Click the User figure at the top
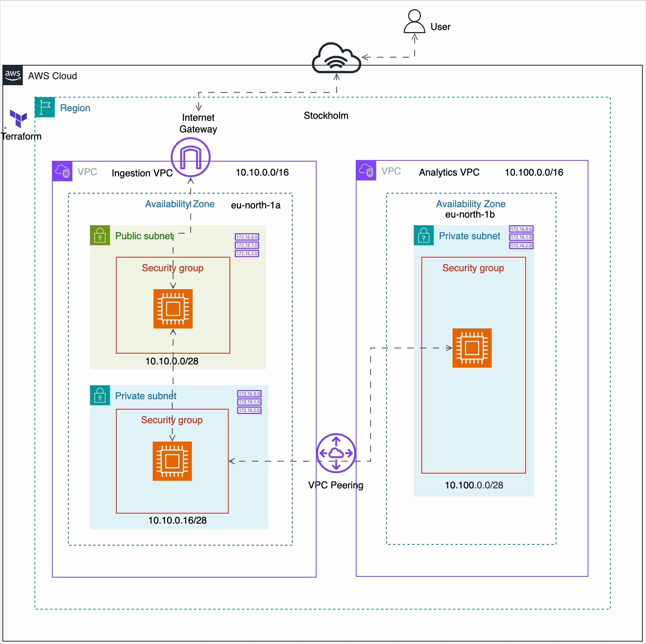The height and width of the screenshot is (644, 646). click(x=415, y=22)
